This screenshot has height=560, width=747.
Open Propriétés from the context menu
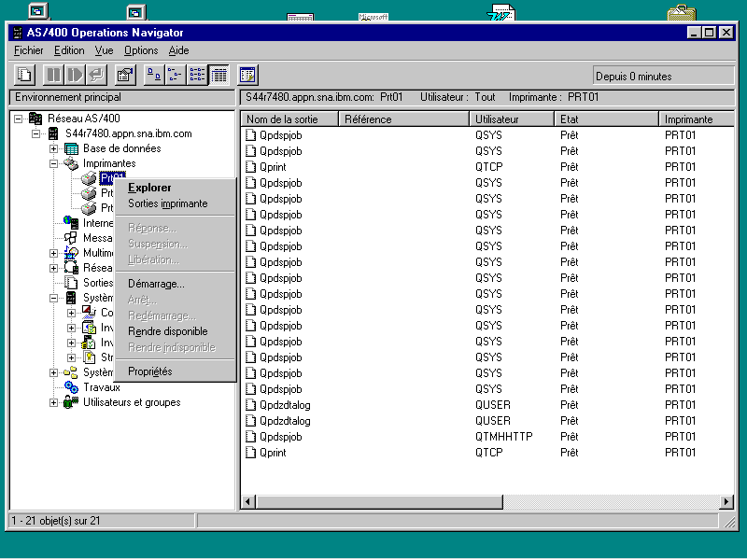click(x=176, y=371)
